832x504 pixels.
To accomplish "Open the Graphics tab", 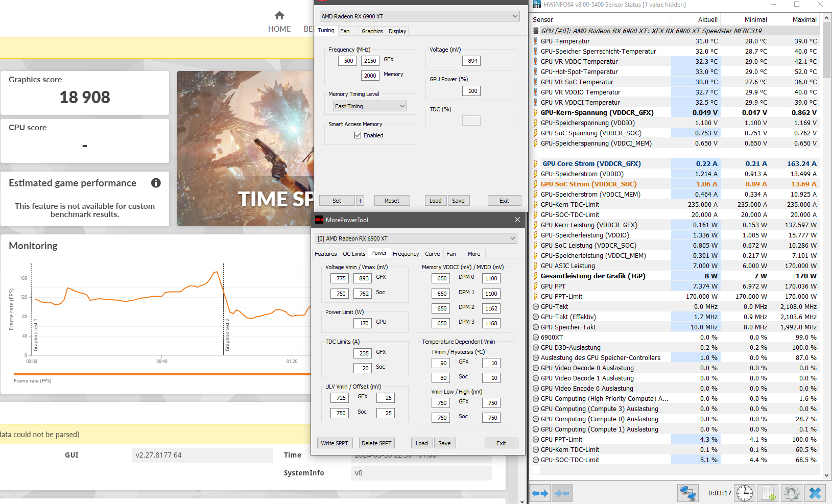I will click(x=372, y=31).
